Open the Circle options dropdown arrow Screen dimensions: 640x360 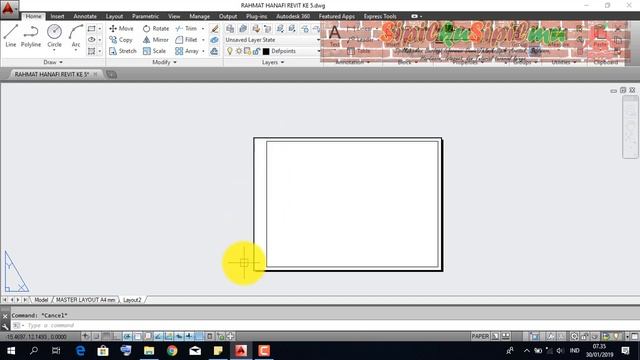[54, 50]
